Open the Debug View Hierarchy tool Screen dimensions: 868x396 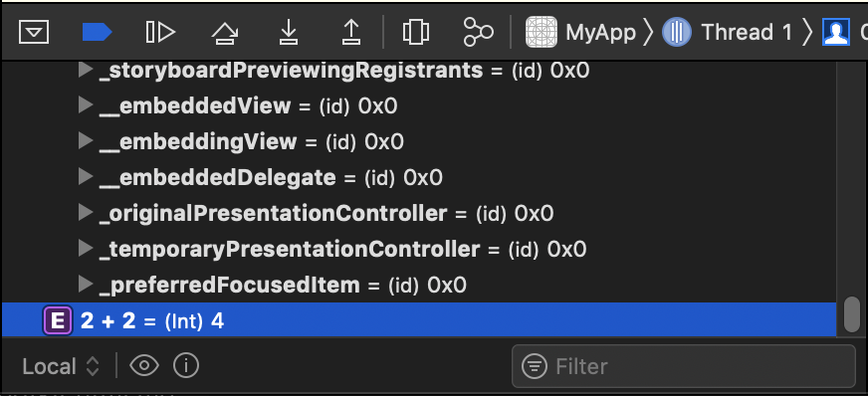tap(416, 32)
